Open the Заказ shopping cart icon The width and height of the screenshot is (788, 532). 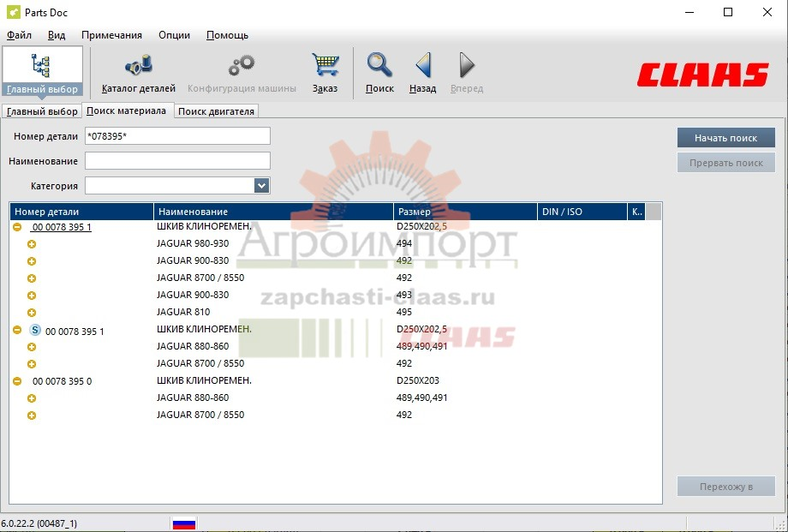325,65
